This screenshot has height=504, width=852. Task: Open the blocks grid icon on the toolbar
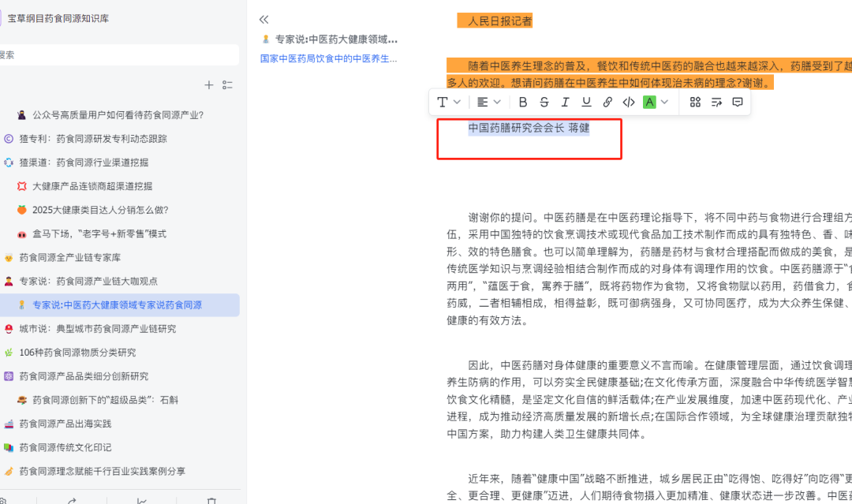pos(695,102)
